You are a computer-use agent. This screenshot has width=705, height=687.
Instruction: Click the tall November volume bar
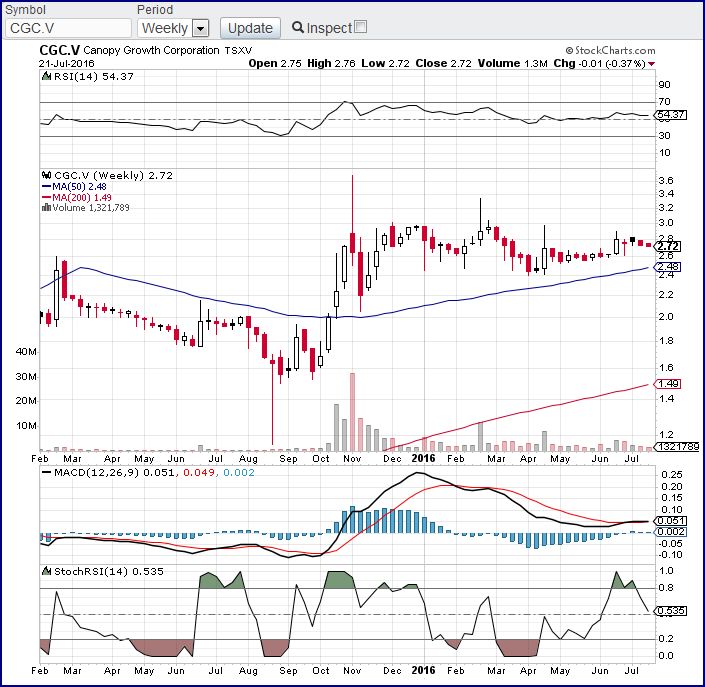[352, 412]
